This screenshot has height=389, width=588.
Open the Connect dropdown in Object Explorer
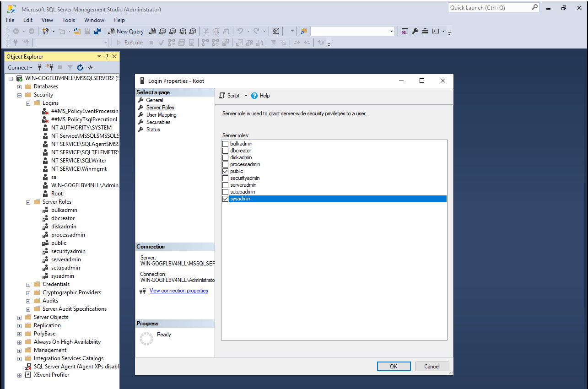[20, 67]
